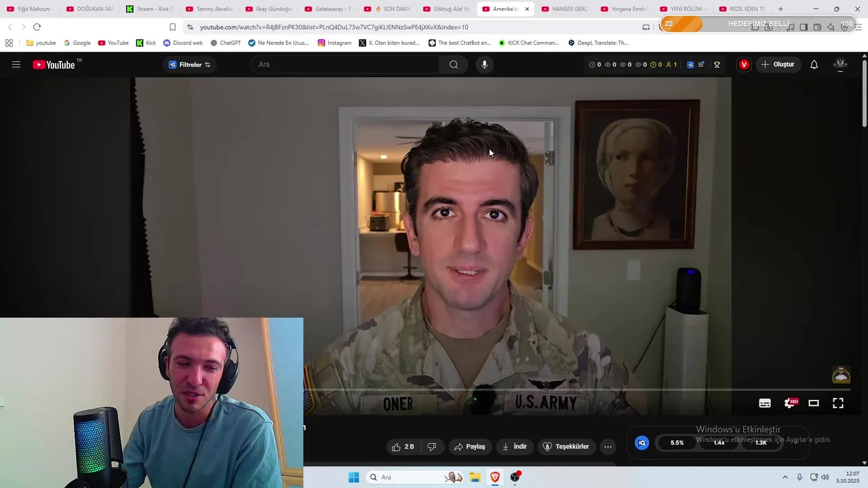Open more actions three-dot menu

[608, 447]
